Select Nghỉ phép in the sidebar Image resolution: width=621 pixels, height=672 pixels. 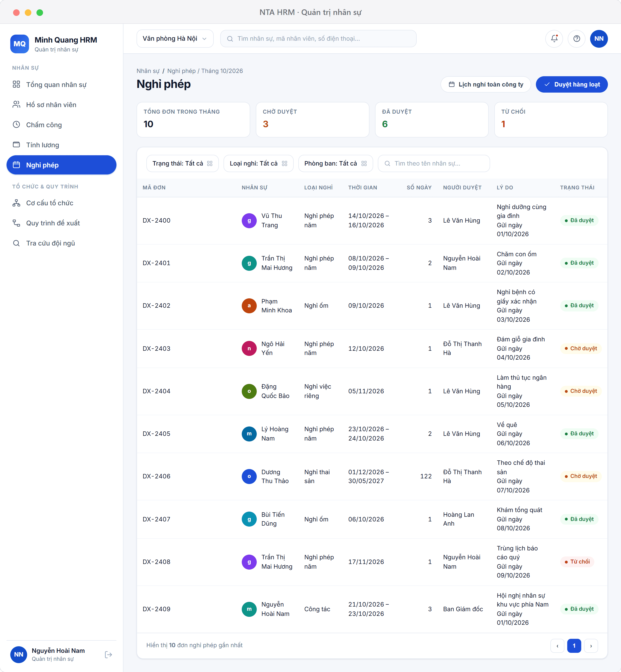click(x=61, y=165)
